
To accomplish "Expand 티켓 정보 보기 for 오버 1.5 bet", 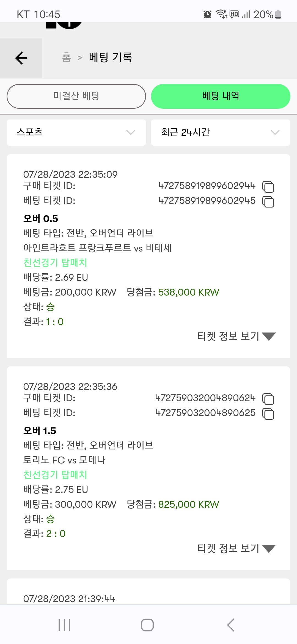I will tap(237, 549).
